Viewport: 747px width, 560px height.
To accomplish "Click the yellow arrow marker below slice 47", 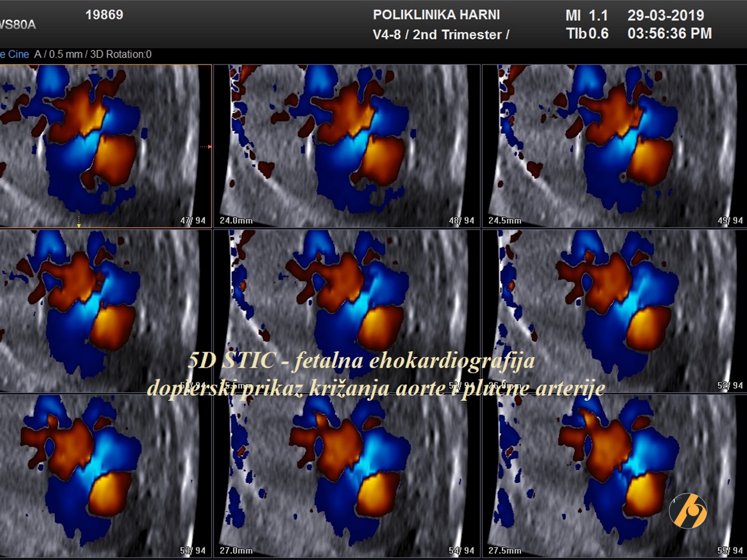I will (79, 224).
